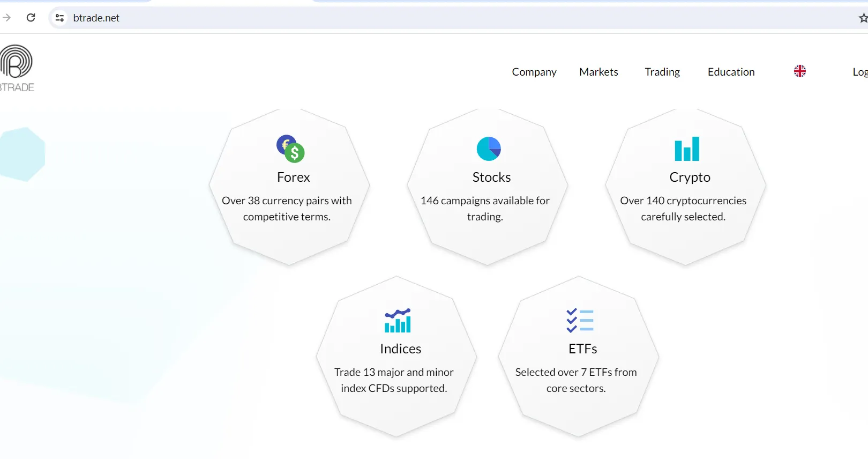Select the Crypto heading
Screen dimensions: 868x459
point(690,177)
